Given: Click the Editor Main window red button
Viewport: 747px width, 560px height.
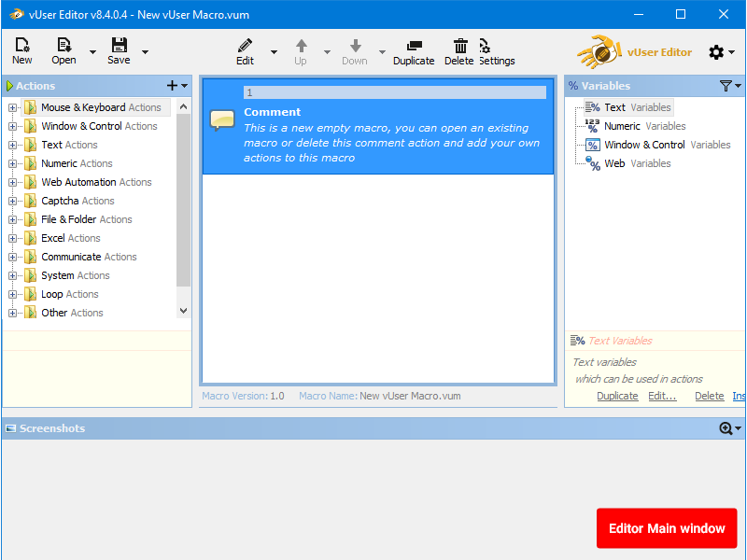Looking at the screenshot, I should pyautogui.click(x=667, y=528).
